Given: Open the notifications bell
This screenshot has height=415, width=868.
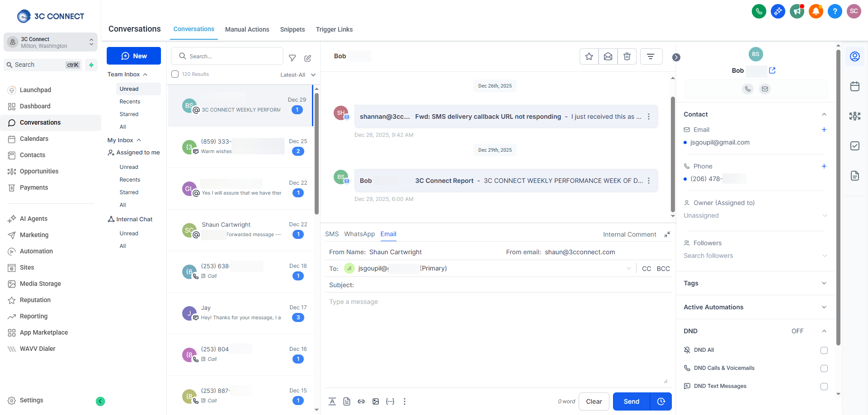Looking at the screenshot, I should point(816,11).
